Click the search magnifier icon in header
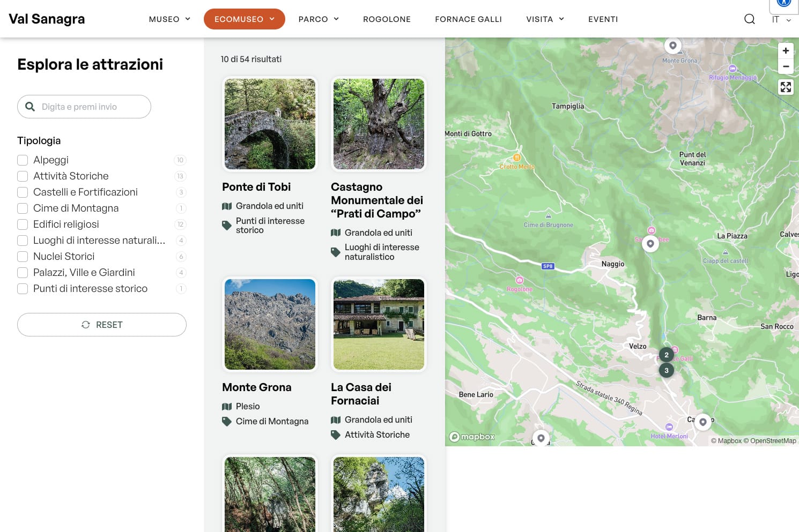The height and width of the screenshot is (532, 799). 749,19
